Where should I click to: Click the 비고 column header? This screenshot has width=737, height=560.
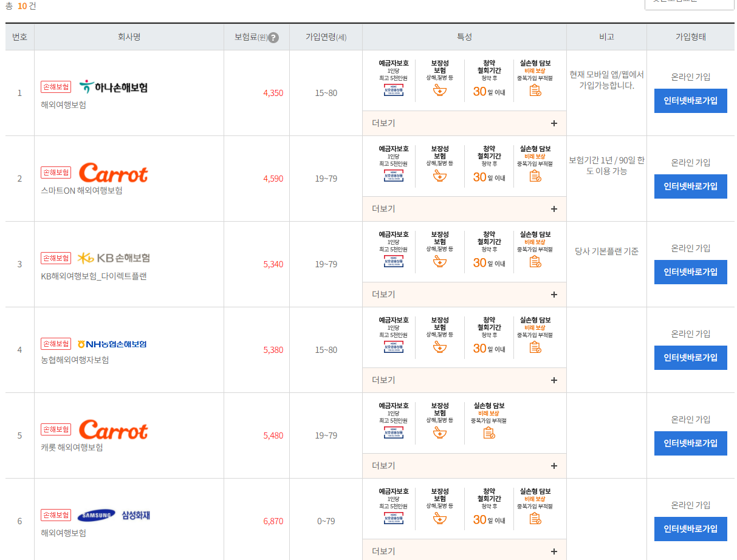(606, 37)
